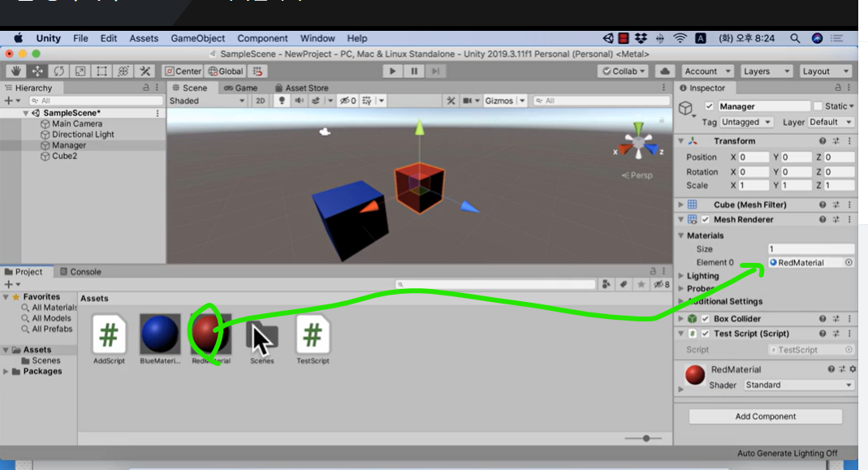Toggle the Static checkbox
This screenshot has width=868, height=470.
[818, 106]
